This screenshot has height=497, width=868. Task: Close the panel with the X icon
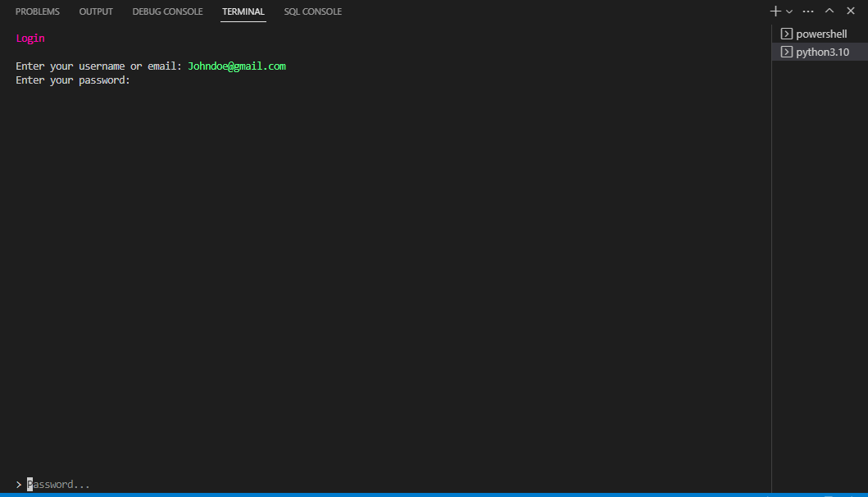[x=851, y=11]
